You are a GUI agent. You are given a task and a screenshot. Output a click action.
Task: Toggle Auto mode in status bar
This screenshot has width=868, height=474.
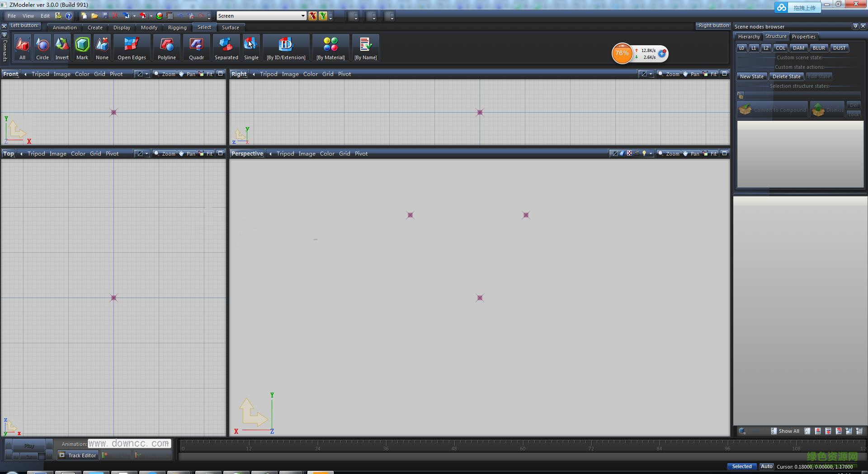766,466
